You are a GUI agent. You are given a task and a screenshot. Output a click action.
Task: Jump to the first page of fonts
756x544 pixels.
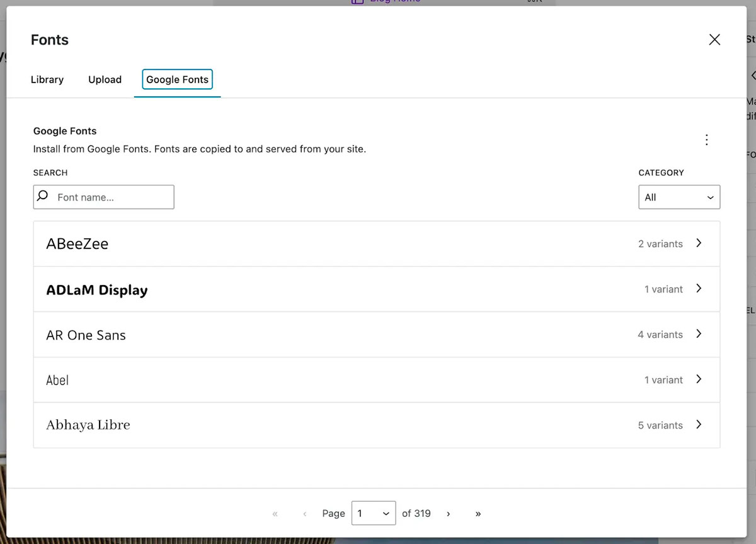(275, 514)
